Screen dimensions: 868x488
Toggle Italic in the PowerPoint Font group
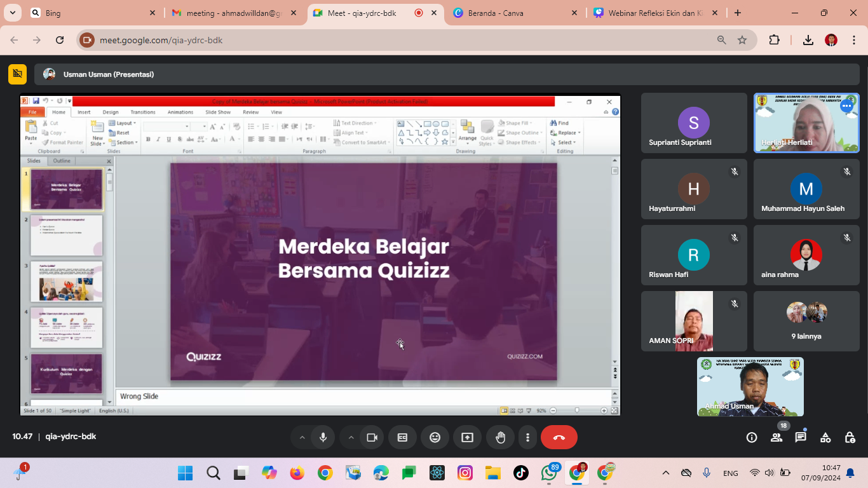tap(158, 139)
